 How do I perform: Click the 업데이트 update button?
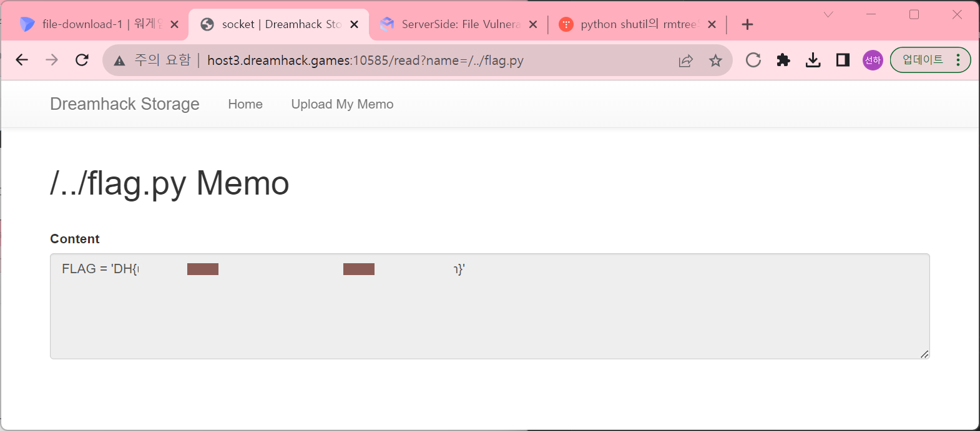(923, 60)
